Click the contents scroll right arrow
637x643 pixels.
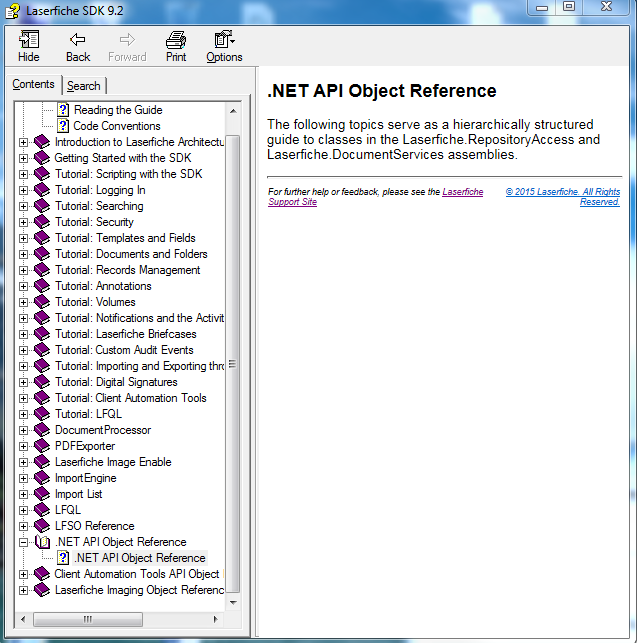pos(216,619)
